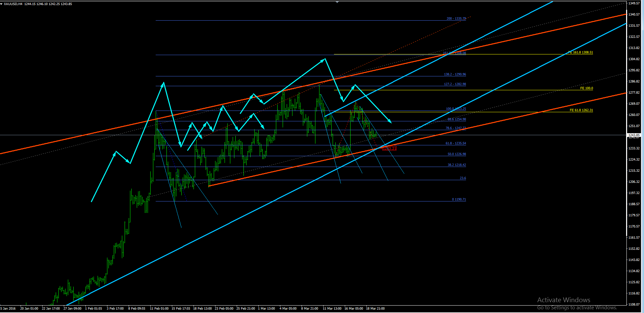The image size is (644, 313).
Task: Click the '8 Feb 09:55' time axis label
Action: (137, 309)
